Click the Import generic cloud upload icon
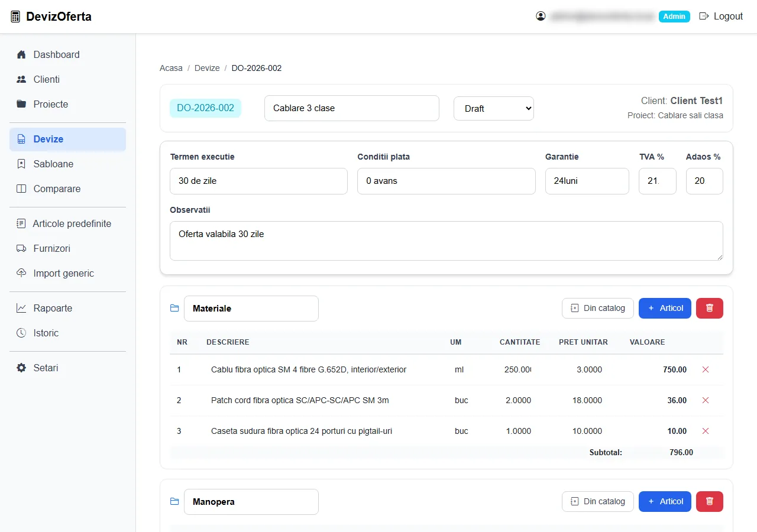Screen dimensions: 757x532 [x=21, y=273]
